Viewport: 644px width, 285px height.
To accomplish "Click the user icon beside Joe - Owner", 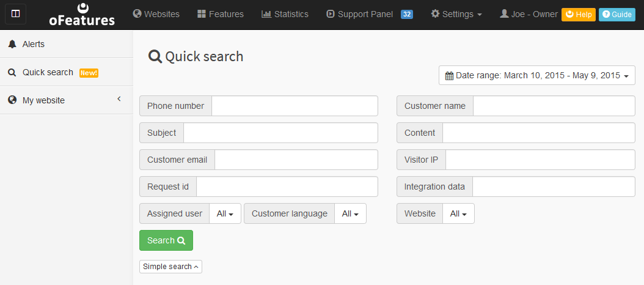I will pos(504,14).
